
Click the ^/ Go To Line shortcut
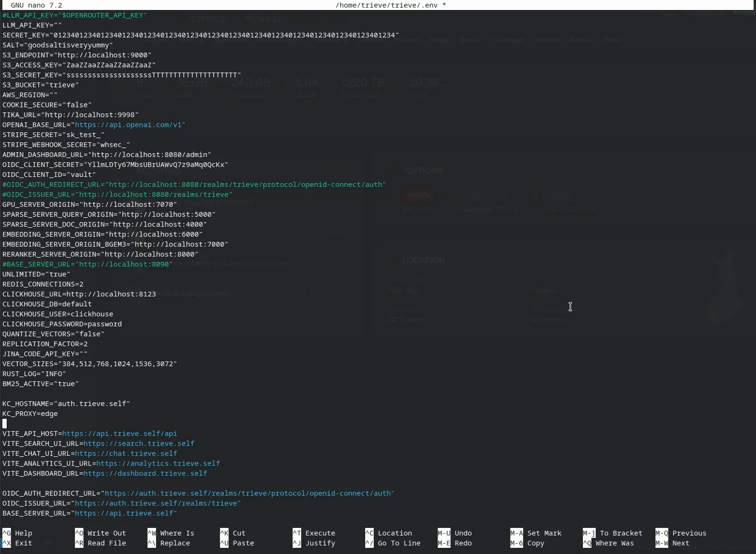pyautogui.click(x=393, y=543)
